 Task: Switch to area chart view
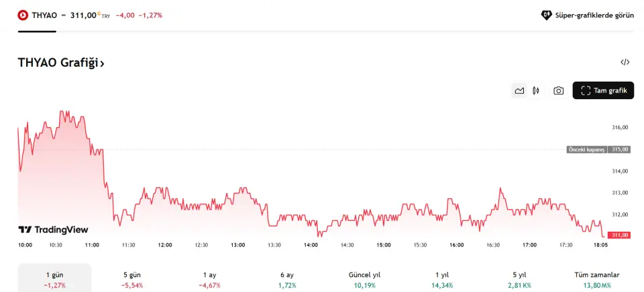point(519,90)
